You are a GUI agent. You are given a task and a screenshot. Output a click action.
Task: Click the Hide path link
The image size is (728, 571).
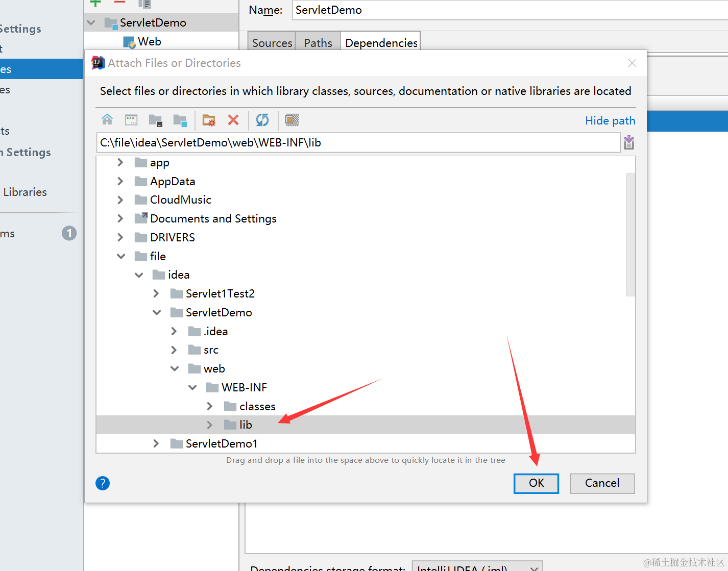tap(610, 120)
